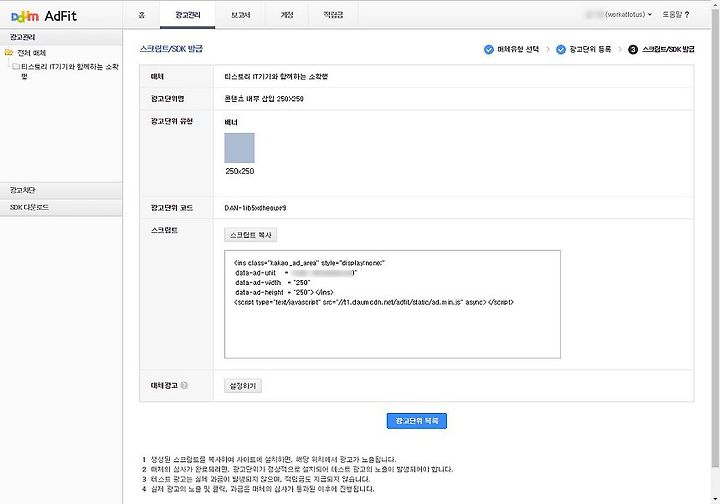Click the ad unit code DAN- value

tap(255, 208)
